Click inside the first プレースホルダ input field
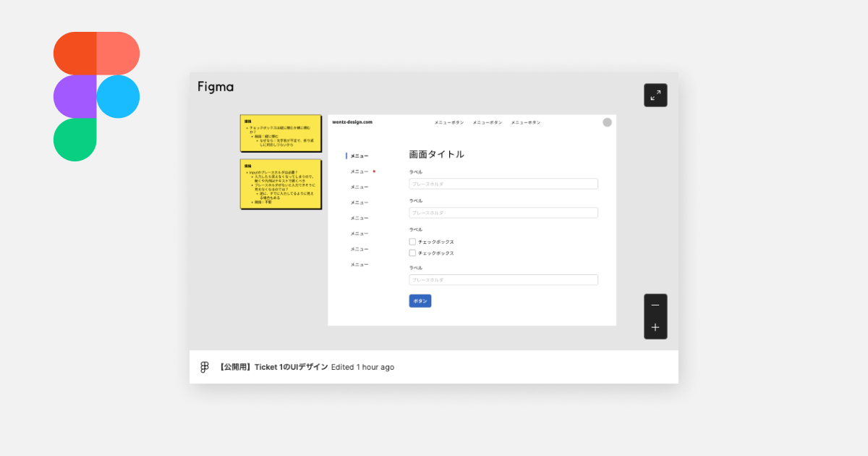This screenshot has width=868, height=456. click(x=503, y=184)
